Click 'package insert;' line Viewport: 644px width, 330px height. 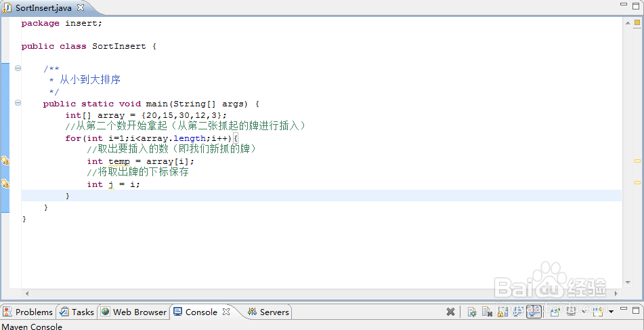pyautogui.click(x=62, y=24)
